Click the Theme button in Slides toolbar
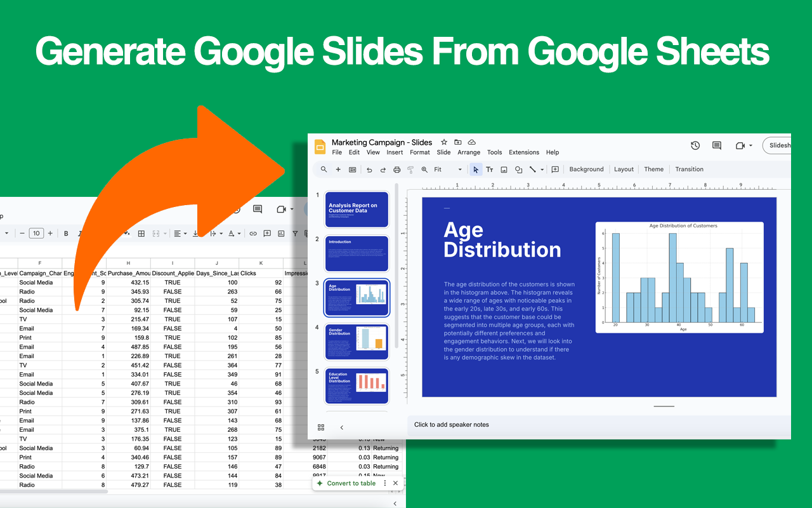812x508 pixels. click(653, 170)
